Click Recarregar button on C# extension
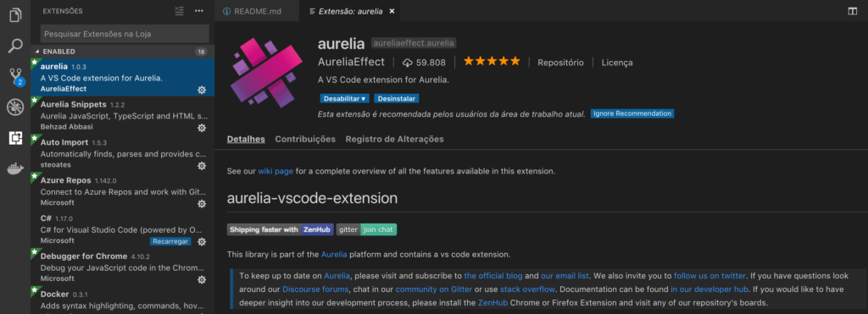 (x=170, y=241)
